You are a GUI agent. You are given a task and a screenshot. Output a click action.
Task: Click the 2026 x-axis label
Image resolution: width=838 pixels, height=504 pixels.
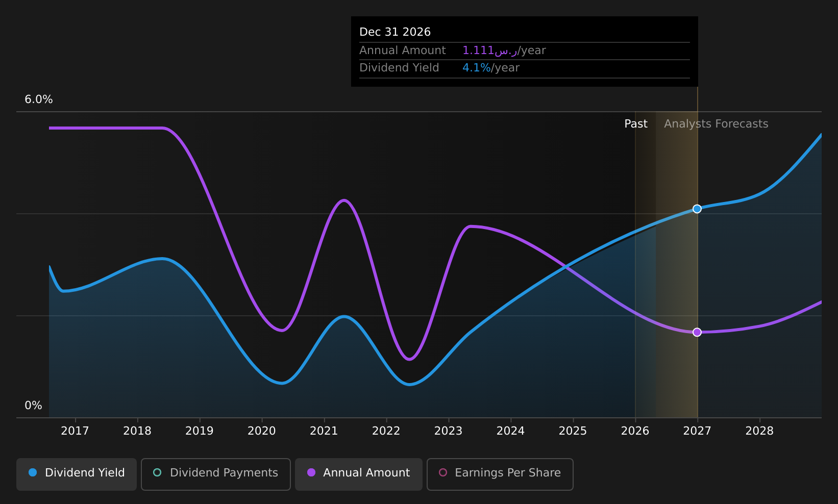(x=635, y=431)
